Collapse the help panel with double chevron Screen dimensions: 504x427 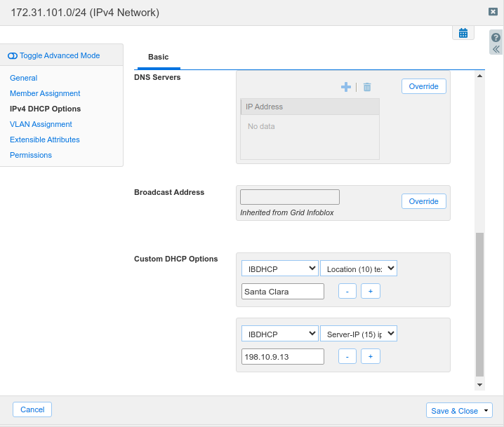tap(496, 50)
